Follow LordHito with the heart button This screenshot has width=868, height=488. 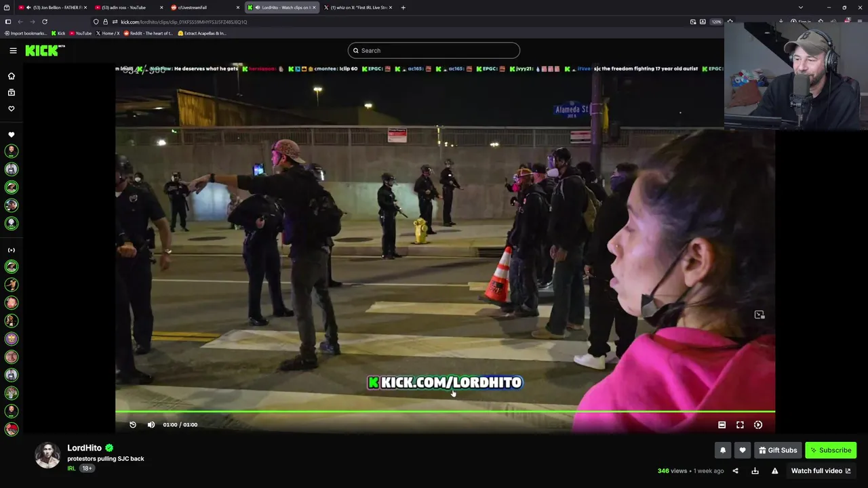tap(743, 450)
